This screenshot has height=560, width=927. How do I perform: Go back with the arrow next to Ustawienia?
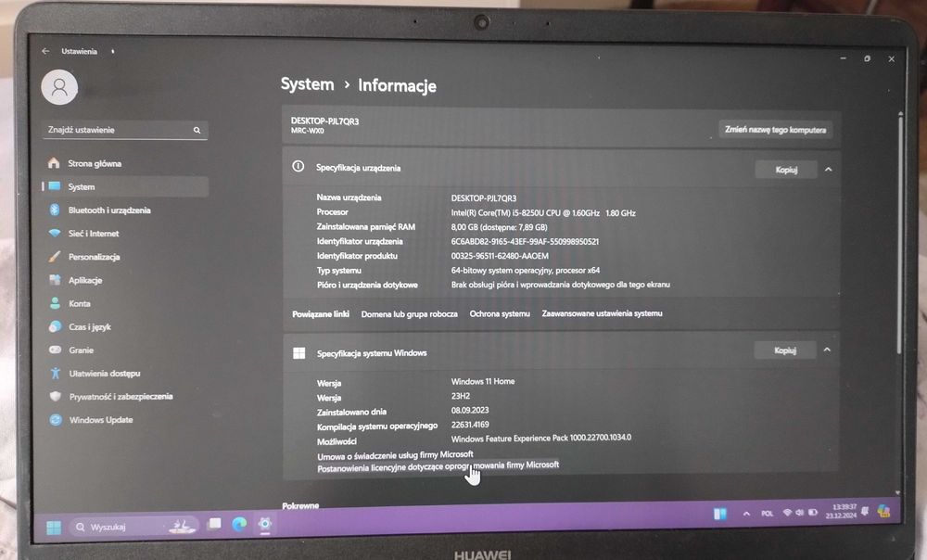click(x=45, y=51)
